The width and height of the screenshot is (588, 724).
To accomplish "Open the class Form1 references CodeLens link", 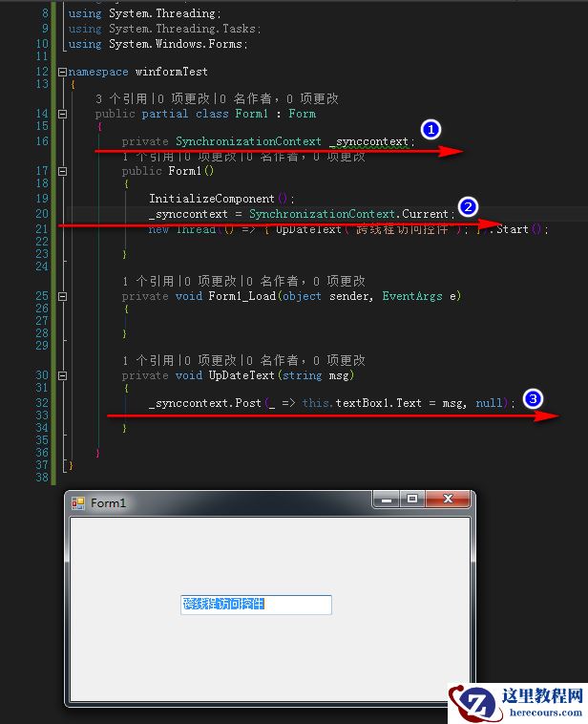I will pos(121,98).
